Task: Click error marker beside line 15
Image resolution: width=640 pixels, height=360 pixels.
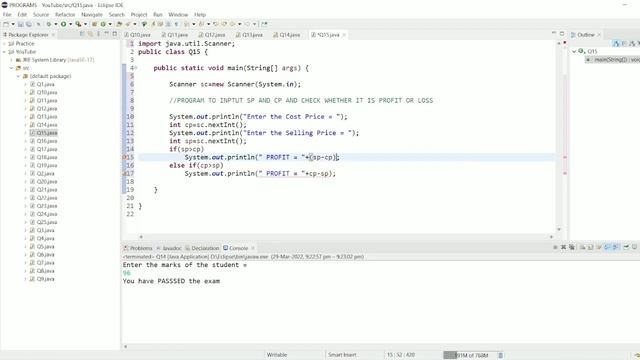Action: pyautogui.click(x=124, y=157)
